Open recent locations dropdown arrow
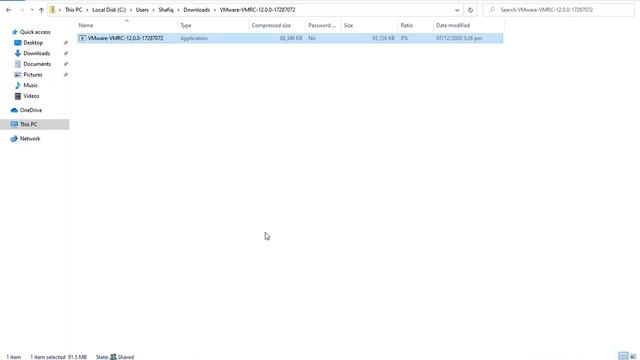Viewport: 640px width, 360px height. coord(32,10)
